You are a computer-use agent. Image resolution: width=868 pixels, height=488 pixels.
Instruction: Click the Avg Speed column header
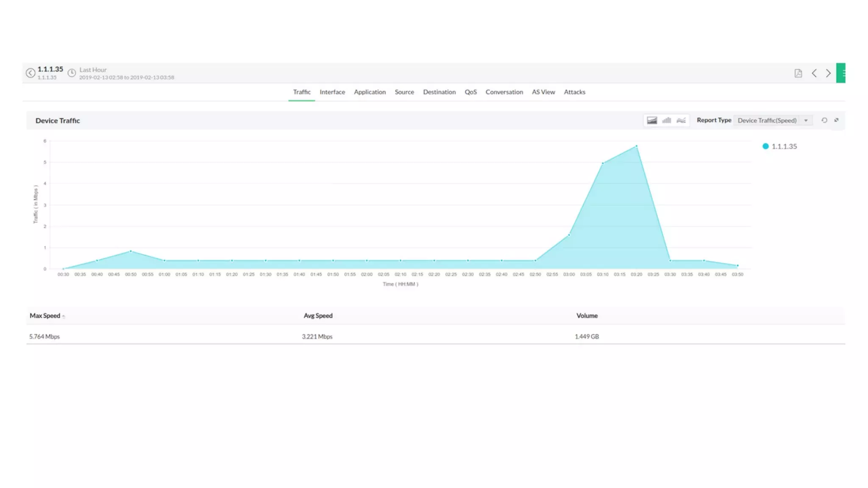click(x=318, y=316)
